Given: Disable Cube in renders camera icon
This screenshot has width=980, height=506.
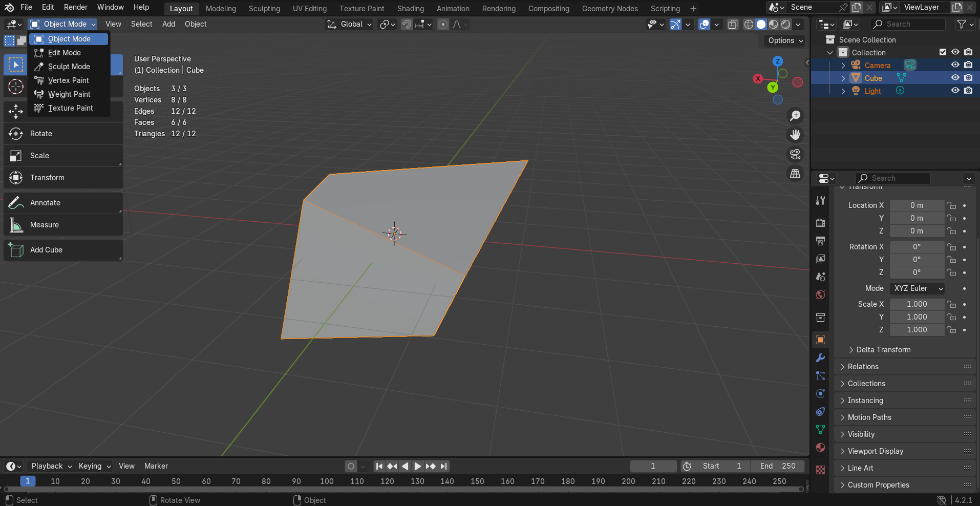Looking at the screenshot, I should [x=968, y=78].
